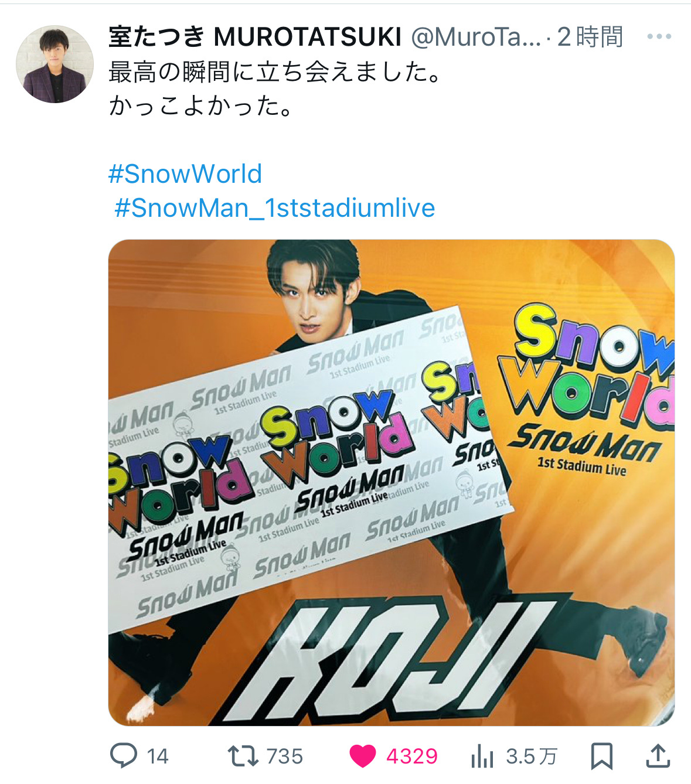Open Muro Tatsuki's profile avatar
This screenshot has width=691, height=784.
[55, 64]
